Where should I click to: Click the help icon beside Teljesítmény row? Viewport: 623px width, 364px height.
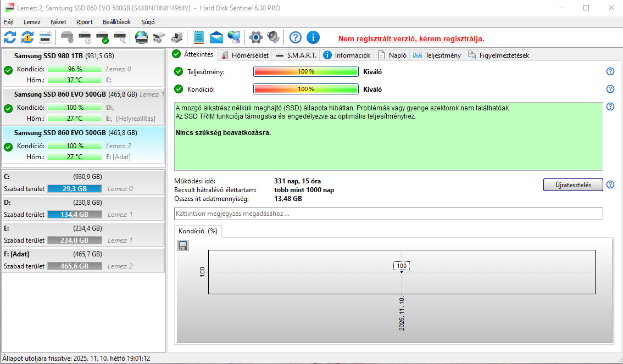pos(610,71)
